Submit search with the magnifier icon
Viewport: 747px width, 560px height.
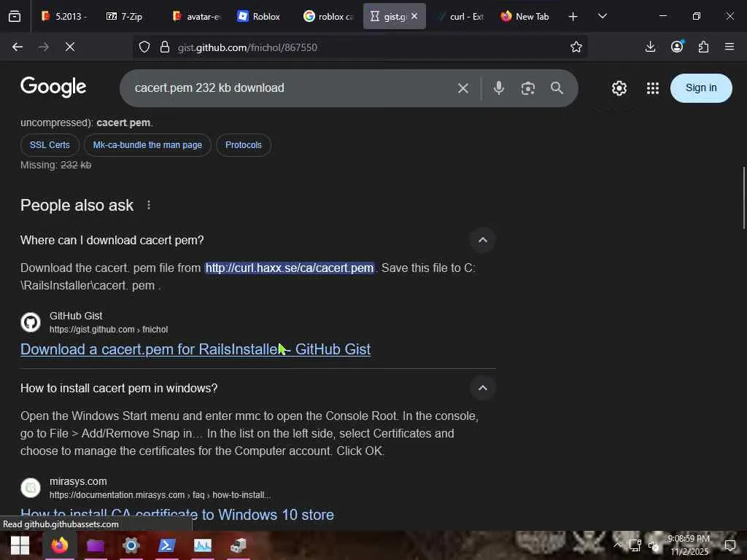557,88
